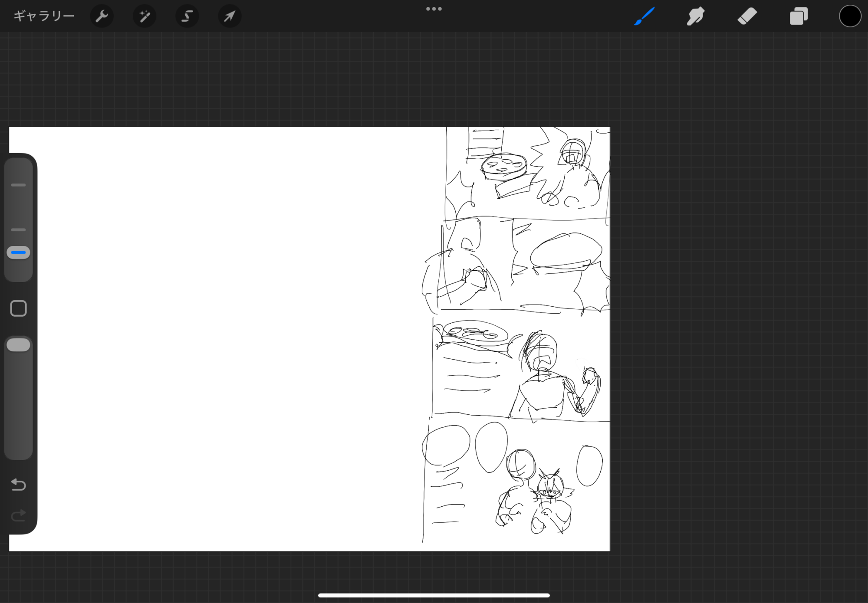868x603 pixels.
Task: Open the Actions wrench menu
Action: coord(102,16)
